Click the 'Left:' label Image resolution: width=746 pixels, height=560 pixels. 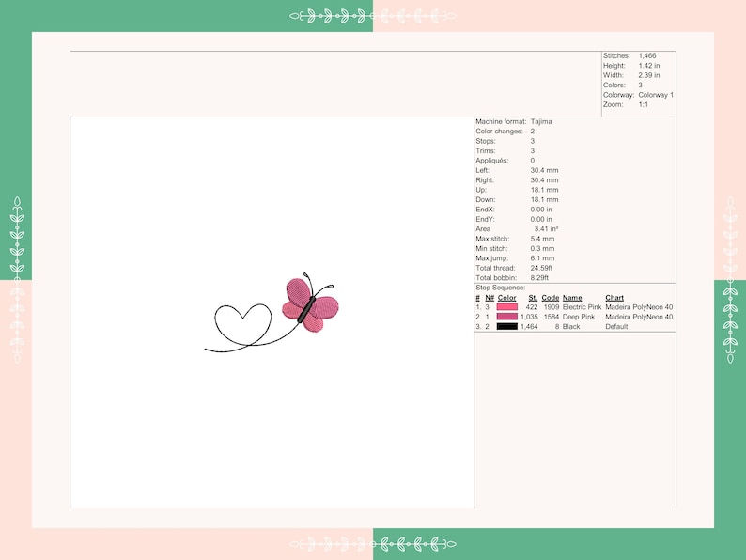pyautogui.click(x=482, y=170)
